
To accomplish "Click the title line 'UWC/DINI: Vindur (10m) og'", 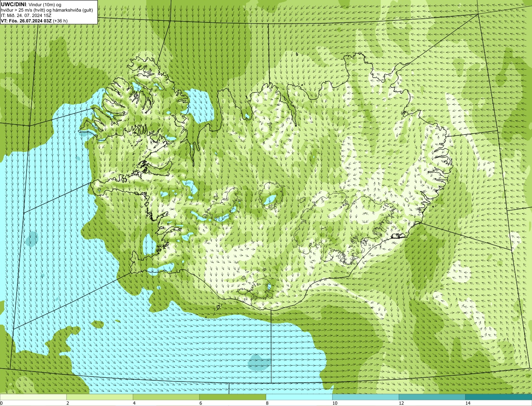I will pos(31,4).
